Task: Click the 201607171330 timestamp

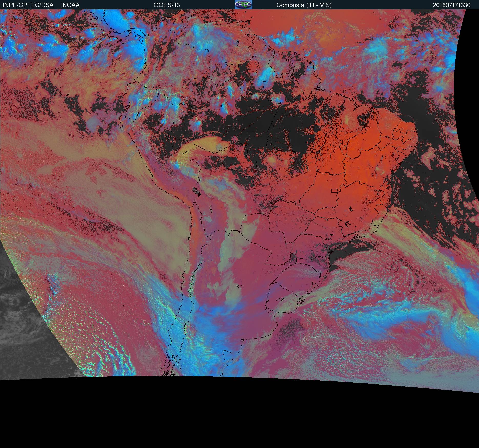Action: click(x=452, y=5)
